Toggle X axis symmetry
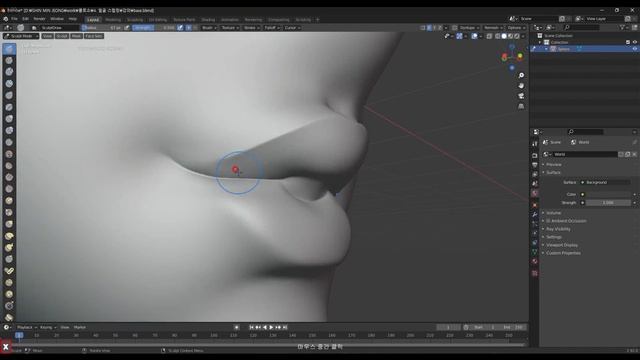 click(x=429, y=28)
